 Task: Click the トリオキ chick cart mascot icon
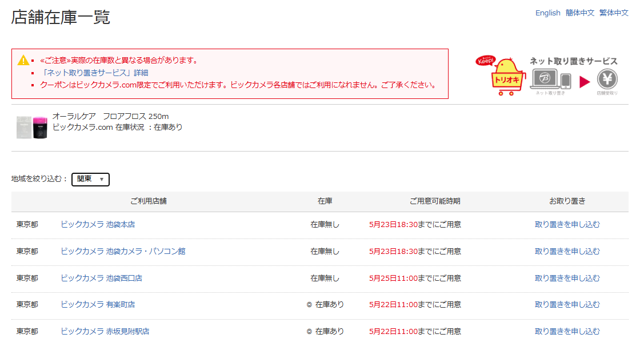(508, 77)
